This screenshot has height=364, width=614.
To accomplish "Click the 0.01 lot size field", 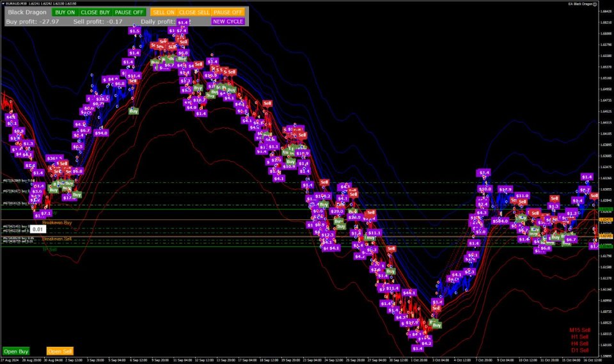I will pos(38,229).
